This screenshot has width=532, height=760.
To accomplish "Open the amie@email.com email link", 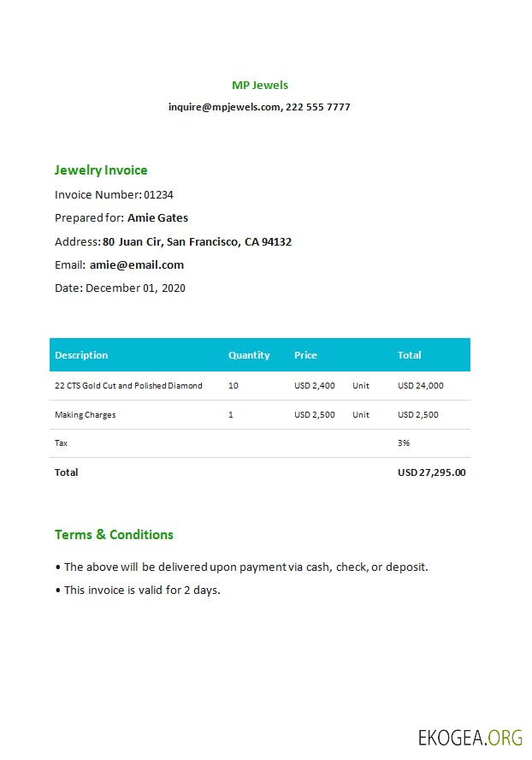I will click(x=136, y=265).
